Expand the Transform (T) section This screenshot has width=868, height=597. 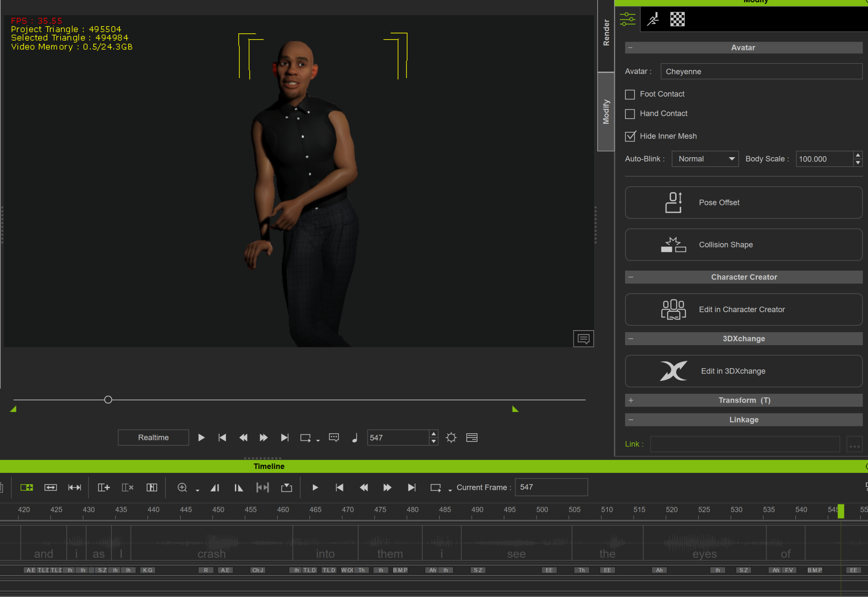631,400
